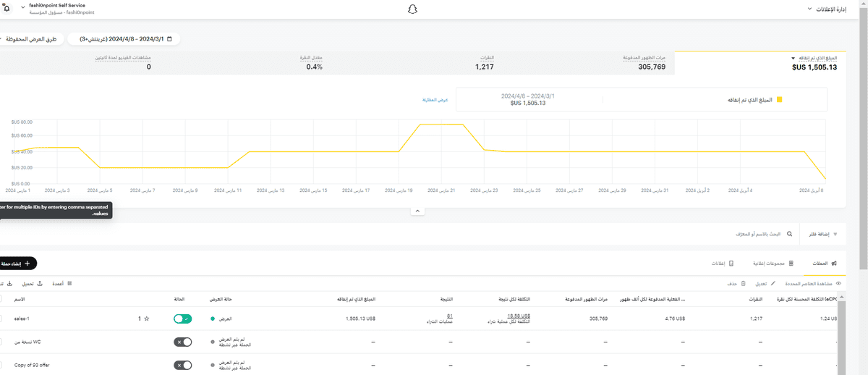
Task: Click the yellow amount spent legend swatch
Action: click(x=779, y=100)
